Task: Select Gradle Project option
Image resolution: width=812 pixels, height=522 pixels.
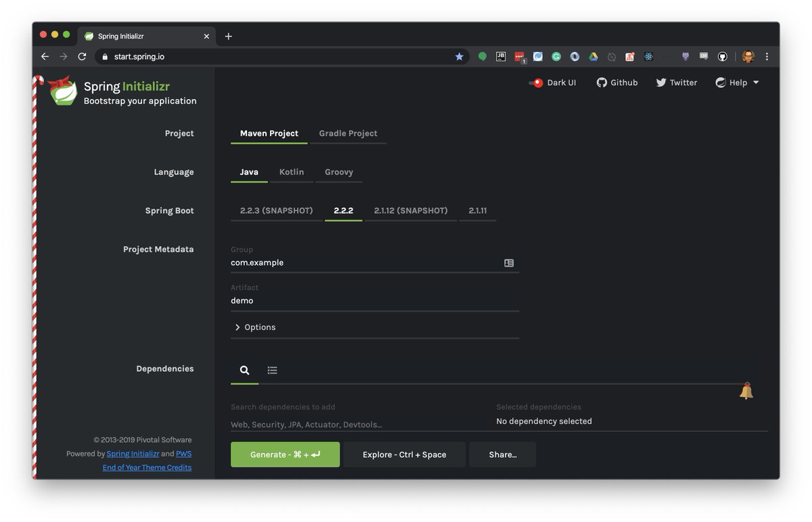Action: (x=348, y=134)
